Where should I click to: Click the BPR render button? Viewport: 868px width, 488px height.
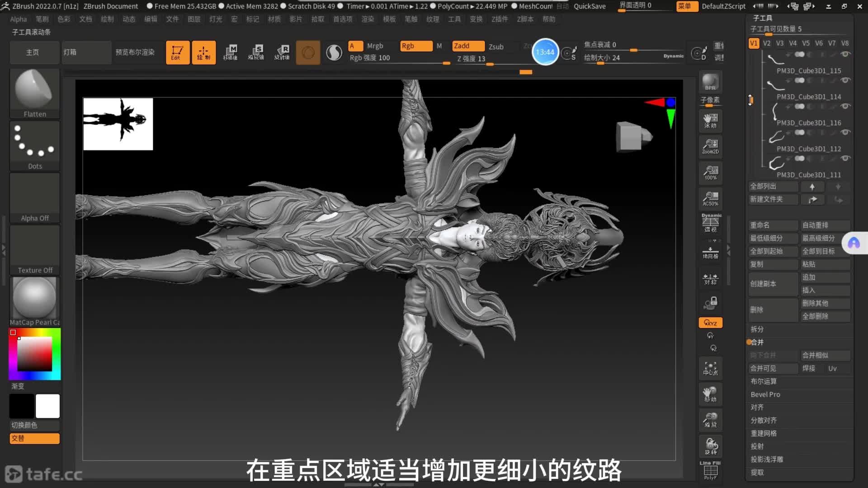[x=710, y=82]
